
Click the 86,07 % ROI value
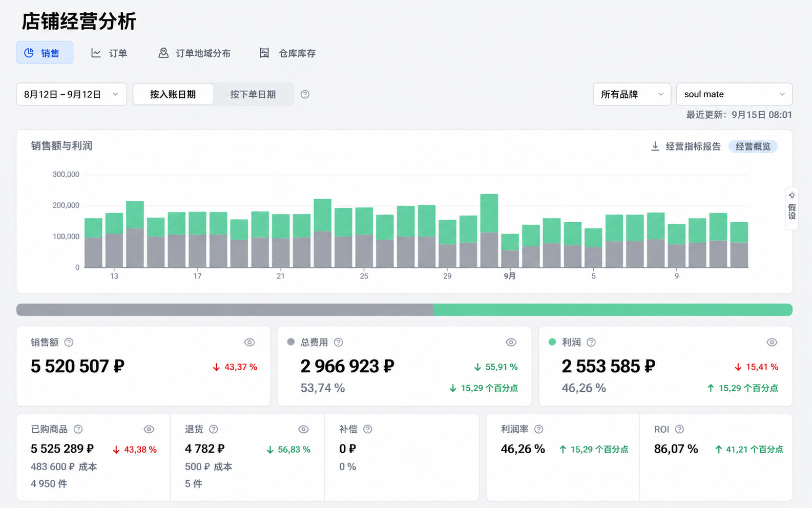tap(676, 449)
